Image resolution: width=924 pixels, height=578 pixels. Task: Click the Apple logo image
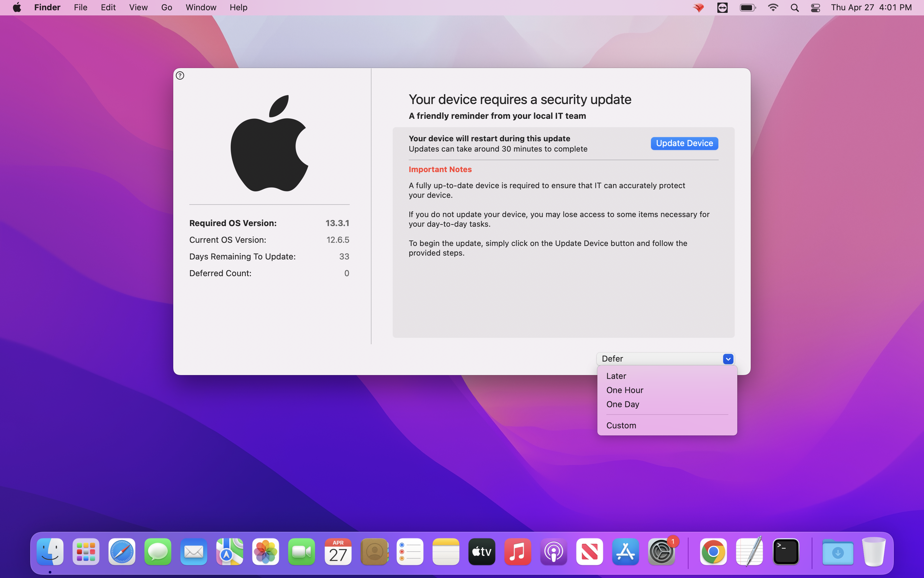269,143
